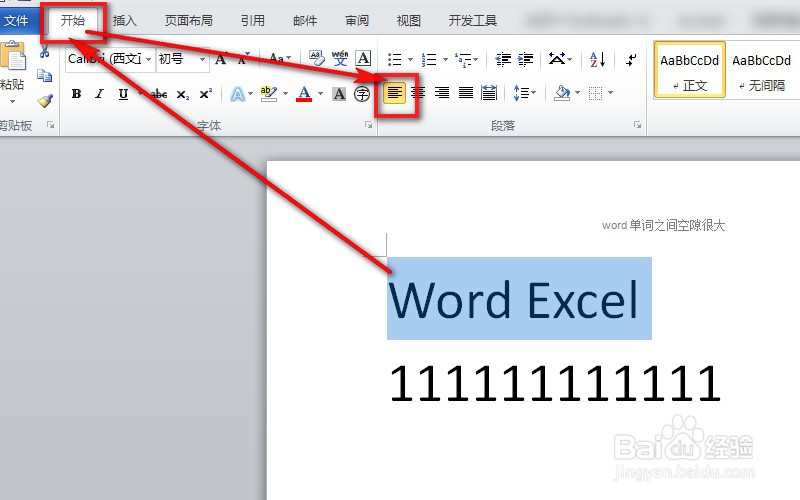
Task: Toggle Superscript formatting
Action: (206, 94)
